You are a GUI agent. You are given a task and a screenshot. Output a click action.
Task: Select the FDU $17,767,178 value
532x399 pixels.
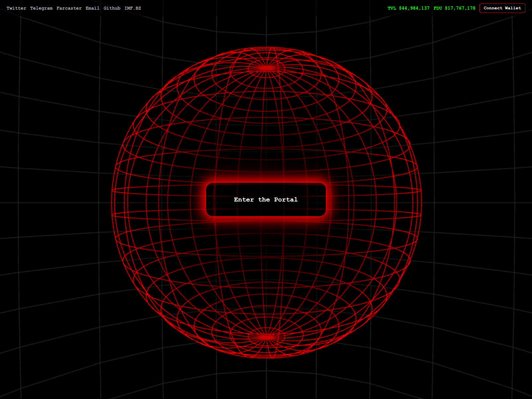pos(454,8)
